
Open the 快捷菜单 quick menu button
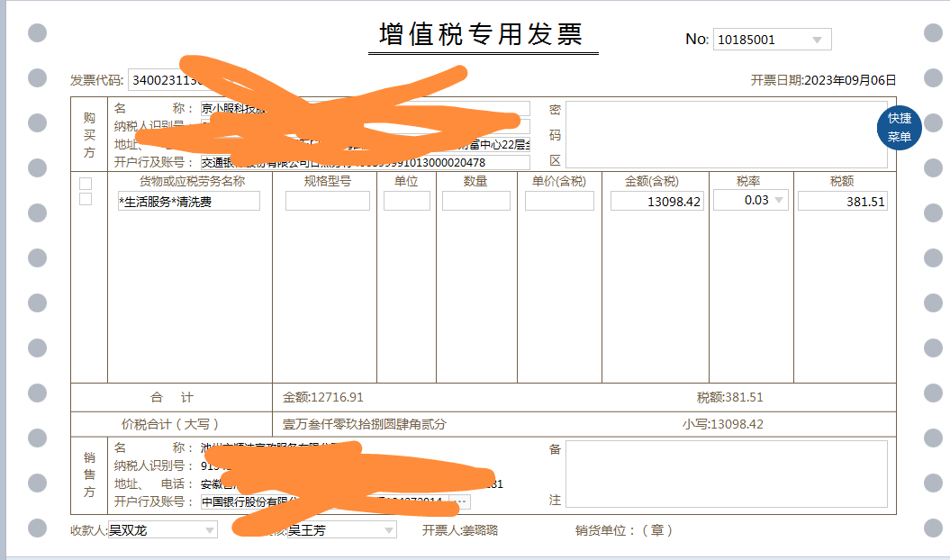(899, 127)
